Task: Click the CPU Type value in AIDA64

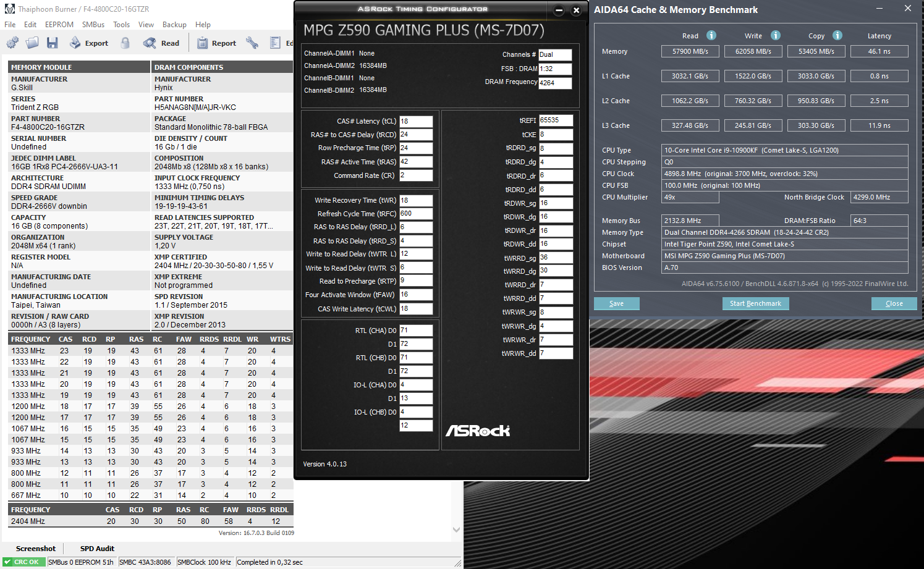Action: click(785, 150)
